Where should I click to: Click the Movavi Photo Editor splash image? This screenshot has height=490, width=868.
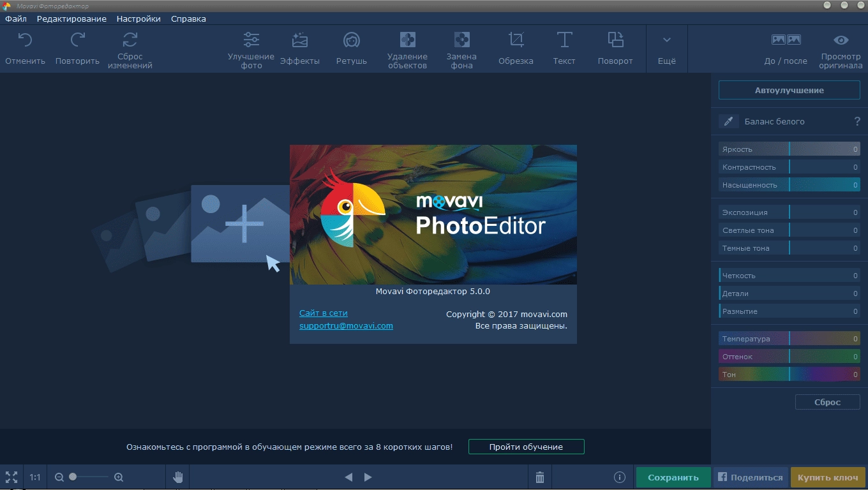tap(433, 214)
